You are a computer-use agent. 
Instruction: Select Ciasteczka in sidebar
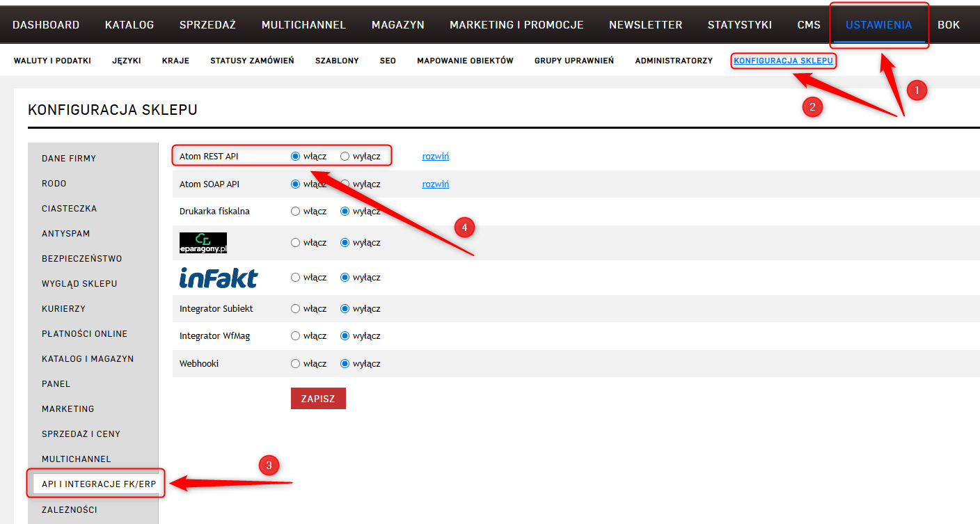(69, 209)
